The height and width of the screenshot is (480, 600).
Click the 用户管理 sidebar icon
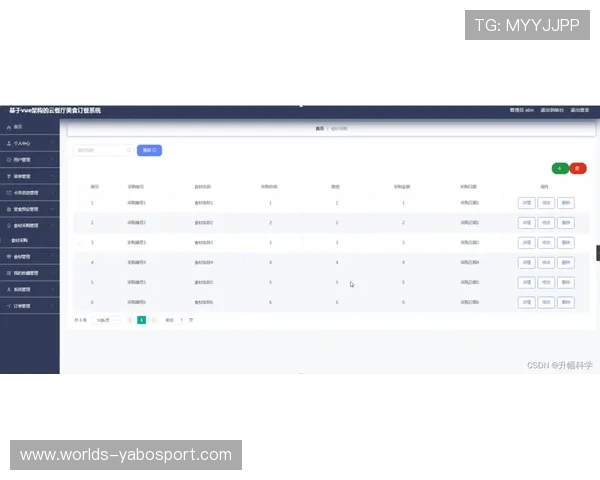point(9,159)
